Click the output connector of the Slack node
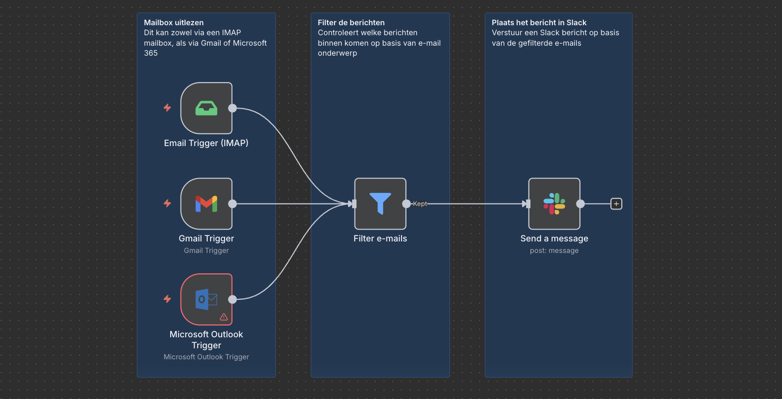Image resolution: width=782 pixels, height=399 pixels. [580, 203]
